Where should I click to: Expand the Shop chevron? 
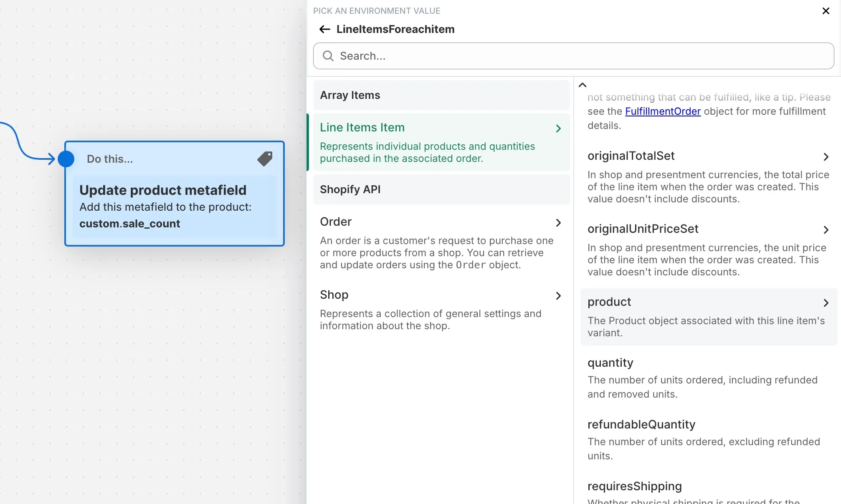point(558,296)
